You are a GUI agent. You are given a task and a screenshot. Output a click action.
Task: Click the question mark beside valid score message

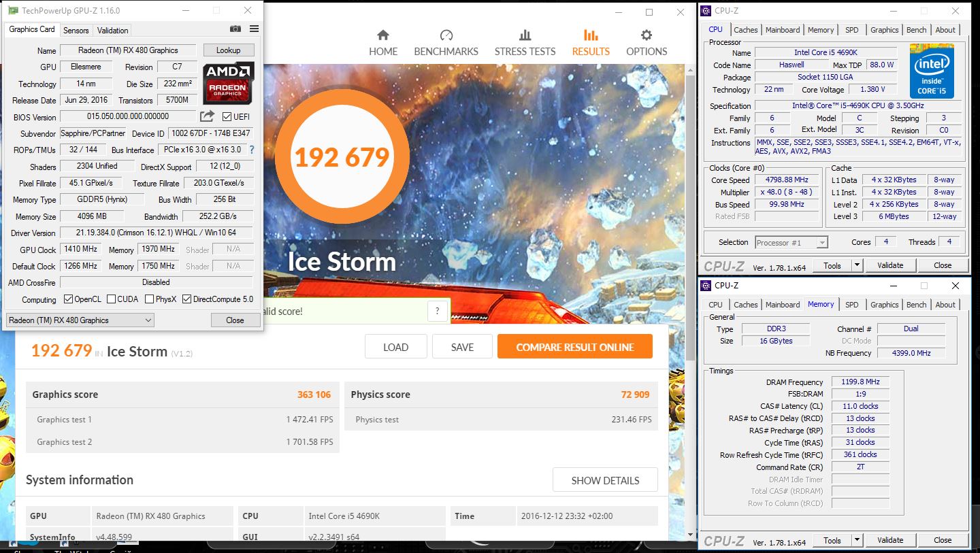coord(438,311)
